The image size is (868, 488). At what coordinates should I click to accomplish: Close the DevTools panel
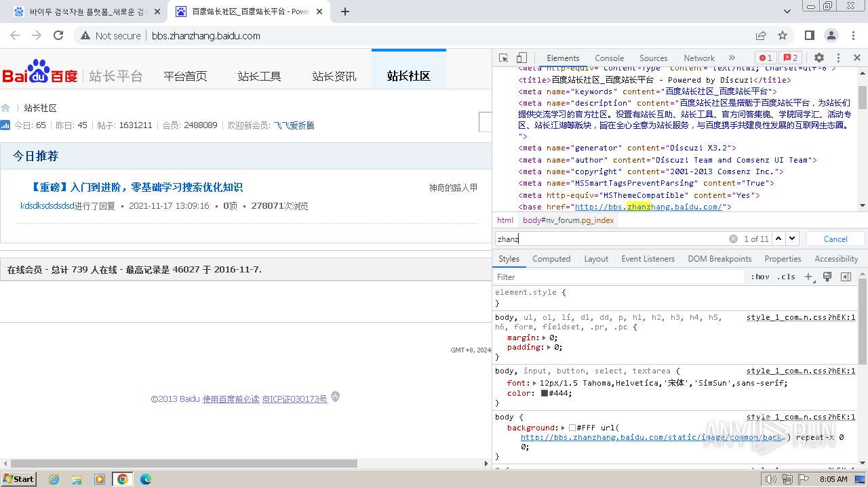[x=856, y=58]
